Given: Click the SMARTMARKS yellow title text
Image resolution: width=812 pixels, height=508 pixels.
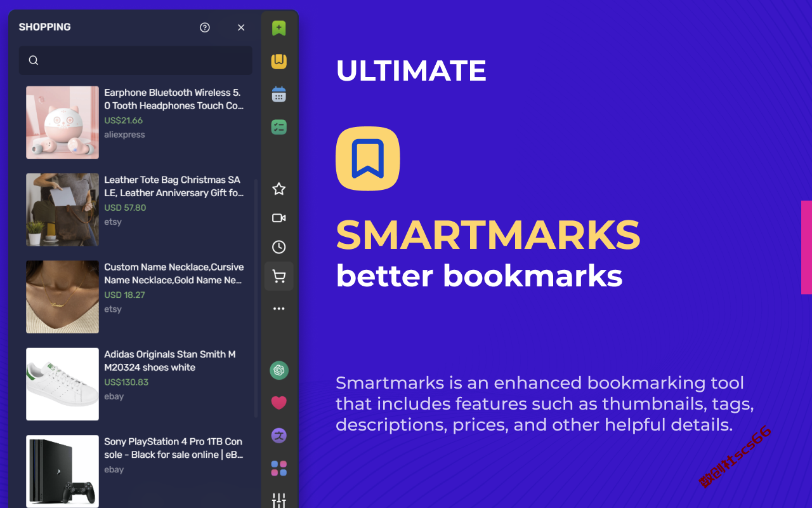Looking at the screenshot, I should point(488,235).
